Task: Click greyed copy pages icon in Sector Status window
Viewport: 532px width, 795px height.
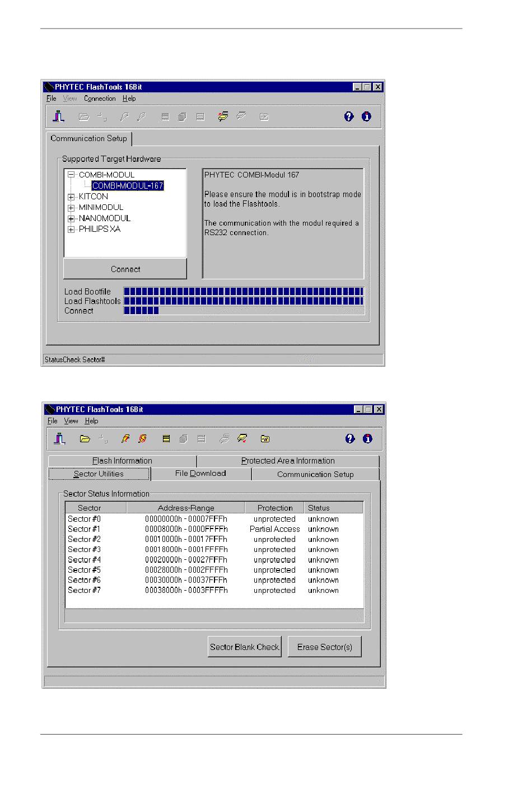Action: click(x=183, y=439)
